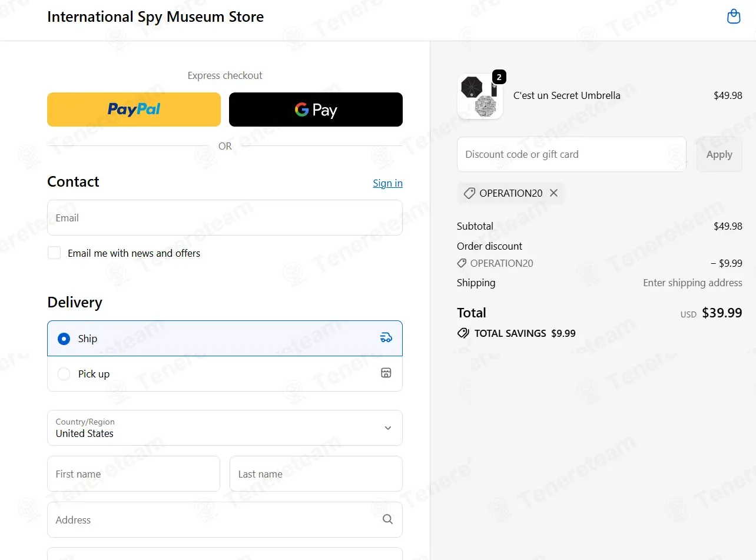This screenshot has width=756, height=560.
Task: Open the Country/Region dropdown
Action: click(x=225, y=428)
